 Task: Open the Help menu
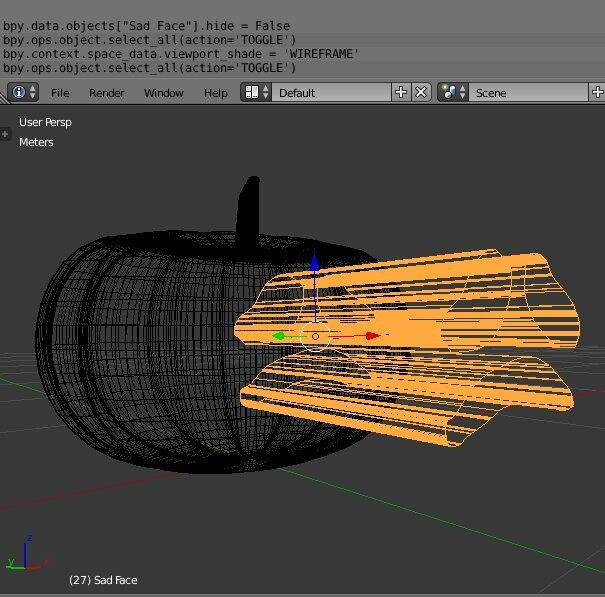[x=216, y=93]
